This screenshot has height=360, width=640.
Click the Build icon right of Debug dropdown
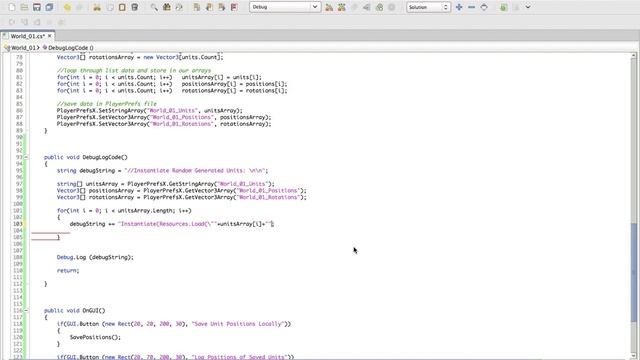pyautogui.click(x=329, y=7)
